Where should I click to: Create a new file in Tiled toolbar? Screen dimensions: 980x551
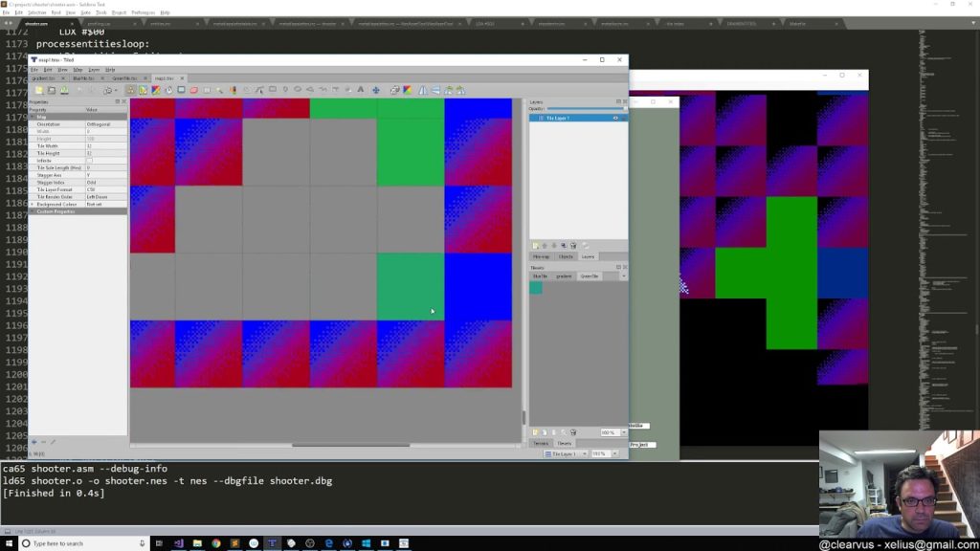coord(38,90)
